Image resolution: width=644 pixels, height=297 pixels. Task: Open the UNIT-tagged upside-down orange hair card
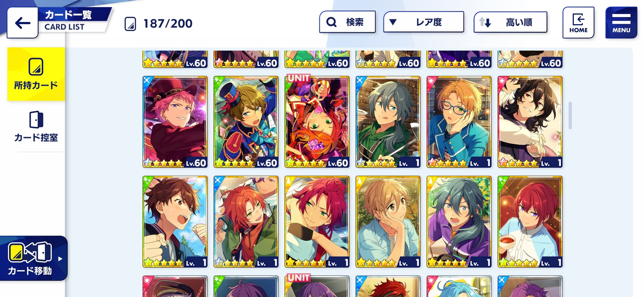coord(317,122)
